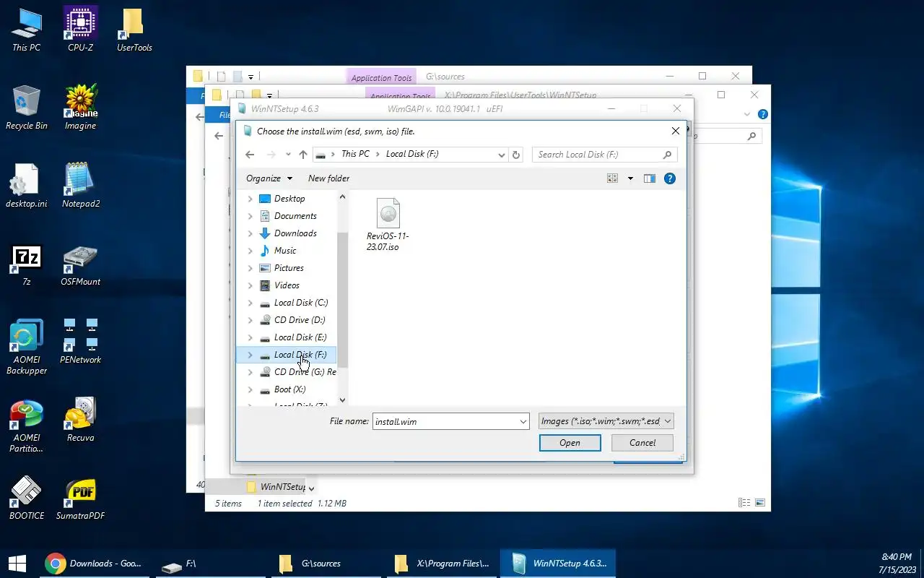Launch Notepad2 shortcut
The width and height of the screenshot is (924, 578).
[80, 186]
